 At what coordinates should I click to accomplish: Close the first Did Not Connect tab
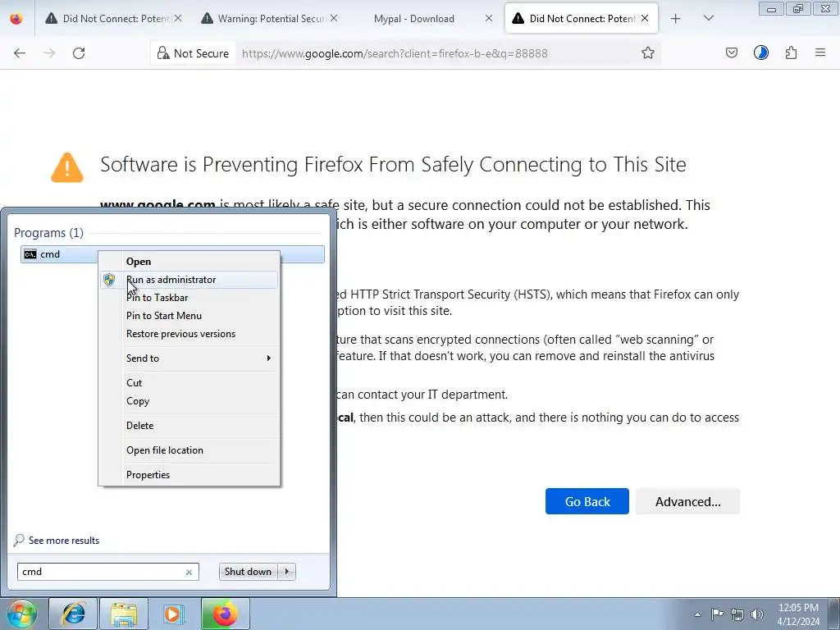click(x=178, y=19)
